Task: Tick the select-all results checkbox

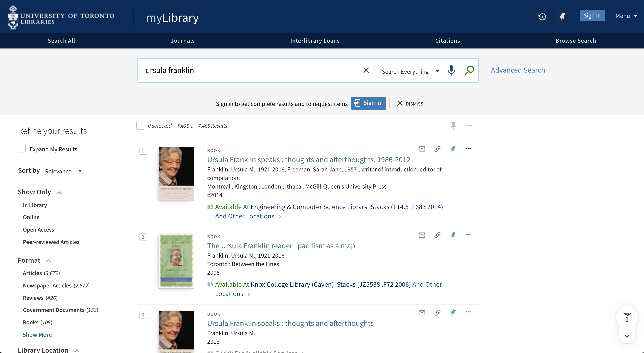Action: coord(140,126)
